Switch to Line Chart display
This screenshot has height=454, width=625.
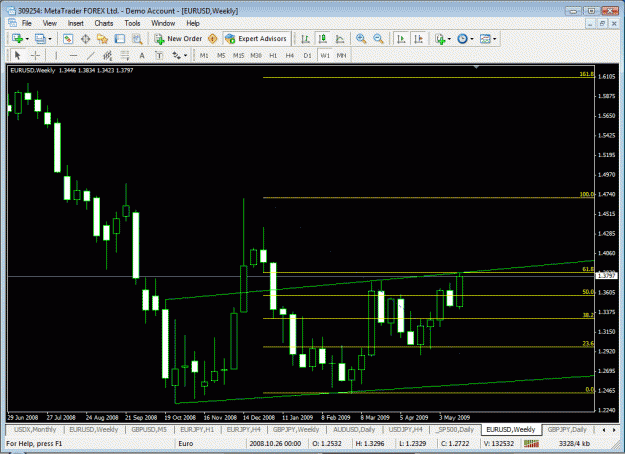click(x=340, y=39)
